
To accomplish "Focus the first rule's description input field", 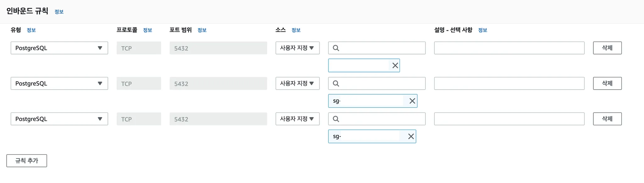I will pos(509,48).
